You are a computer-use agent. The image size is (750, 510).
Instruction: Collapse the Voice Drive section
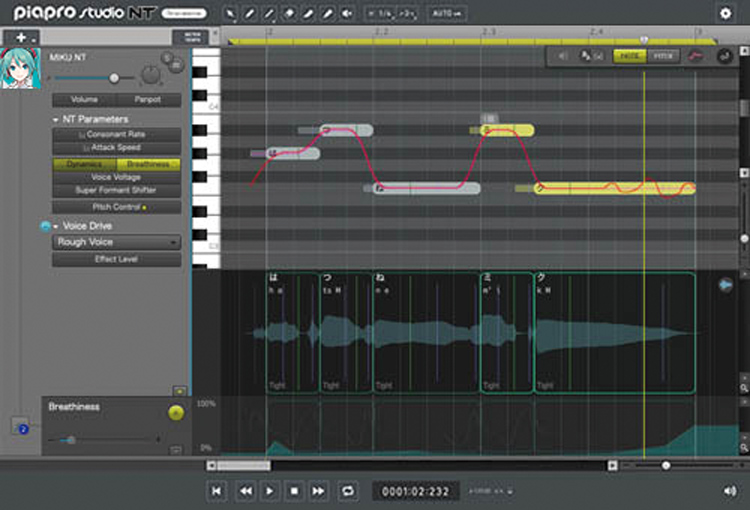(56, 226)
